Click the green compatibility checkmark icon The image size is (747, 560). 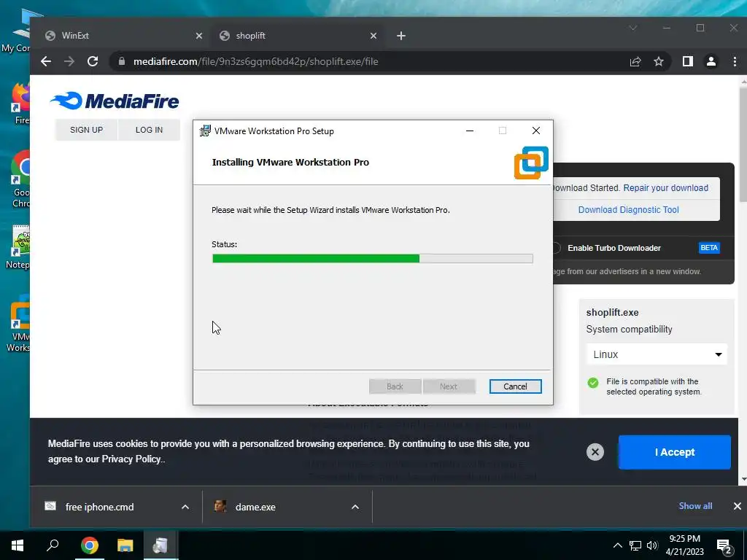[x=593, y=383]
